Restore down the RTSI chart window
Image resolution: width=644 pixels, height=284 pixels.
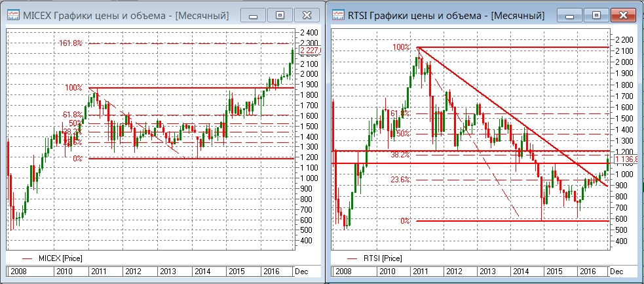tap(596, 14)
